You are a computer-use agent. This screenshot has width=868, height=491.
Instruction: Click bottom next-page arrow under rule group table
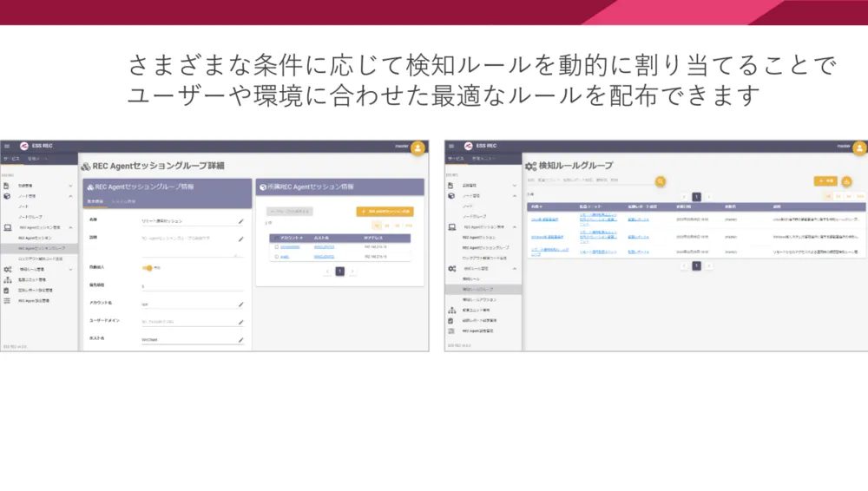coord(708,266)
